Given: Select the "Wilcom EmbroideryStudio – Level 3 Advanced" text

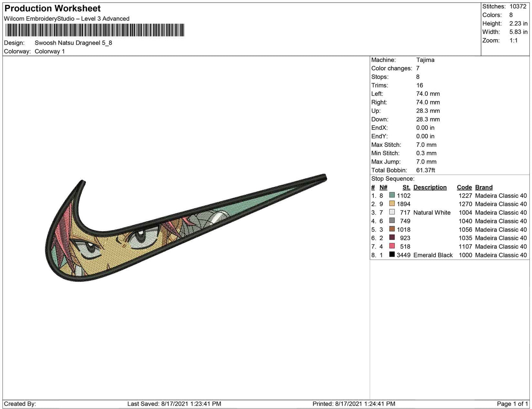Looking at the screenshot, I should pos(67,19).
